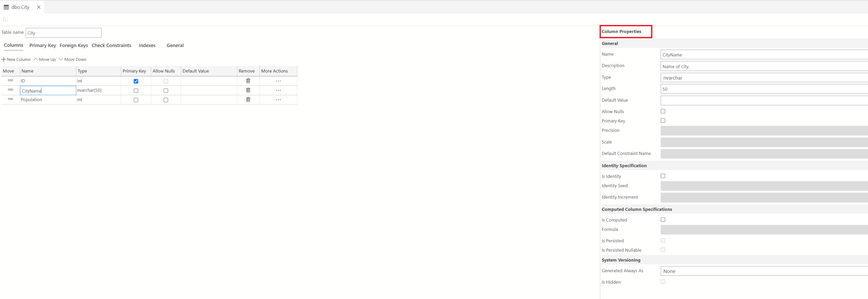Click the drag handle icon for Population row
The image size is (868, 299).
tap(10, 99)
